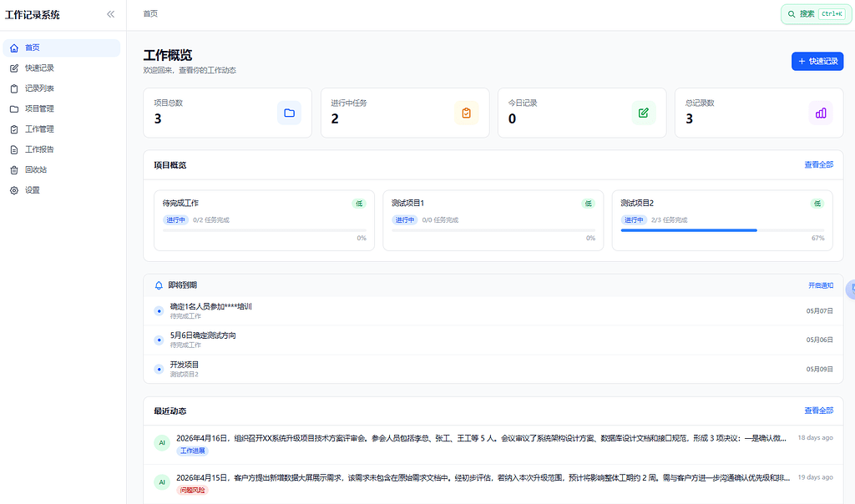Viewport: 855px width, 504px height.
Task: Click the gear icon beside 设置
Action: [14, 190]
